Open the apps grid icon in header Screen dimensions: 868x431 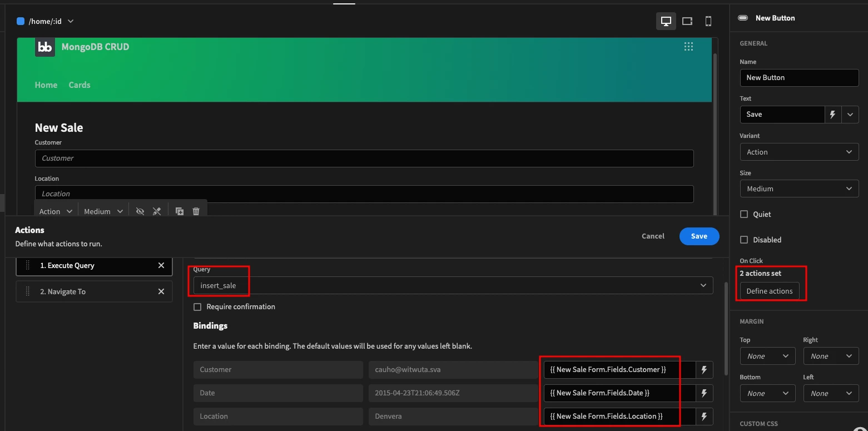[688, 47]
